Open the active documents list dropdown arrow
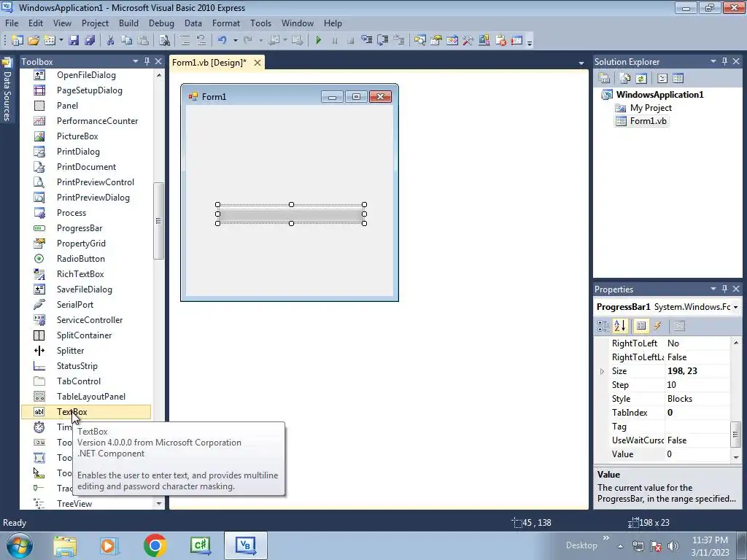 (581, 63)
